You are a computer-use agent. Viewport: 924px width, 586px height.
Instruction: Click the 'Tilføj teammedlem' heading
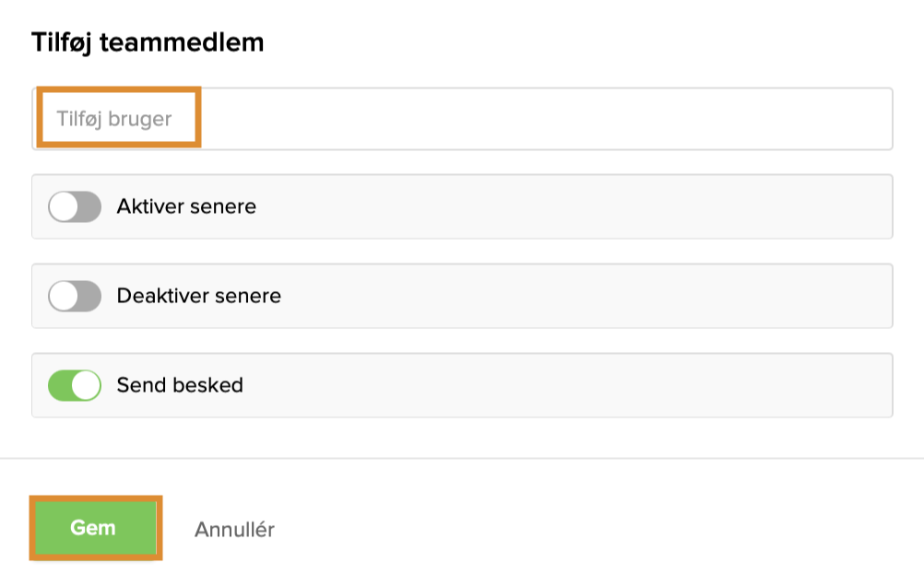(148, 42)
